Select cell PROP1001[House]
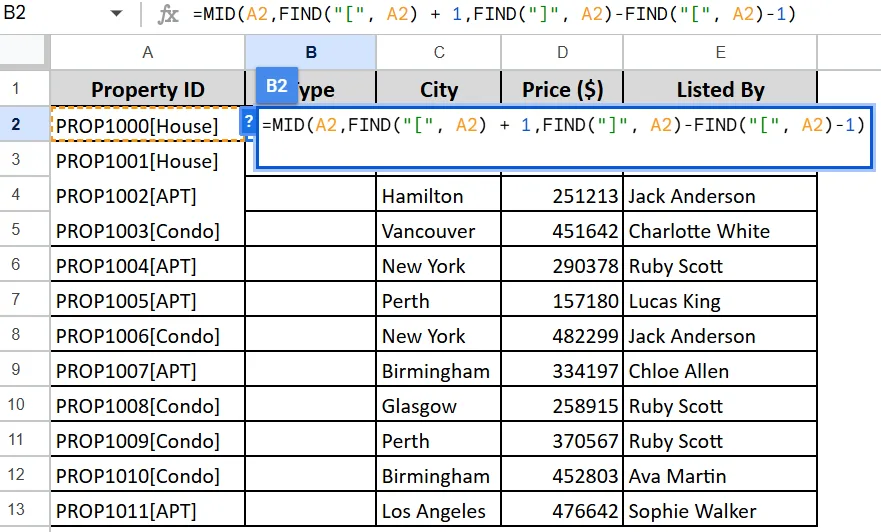The width and height of the screenshot is (881, 532). point(148,161)
